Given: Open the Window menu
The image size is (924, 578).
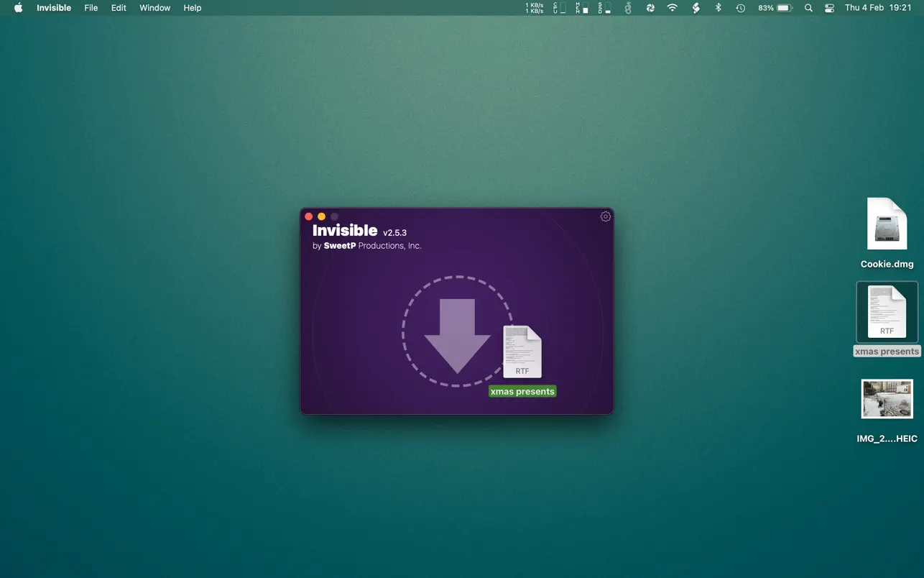Looking at the screenshot, I should coord(154,8).
